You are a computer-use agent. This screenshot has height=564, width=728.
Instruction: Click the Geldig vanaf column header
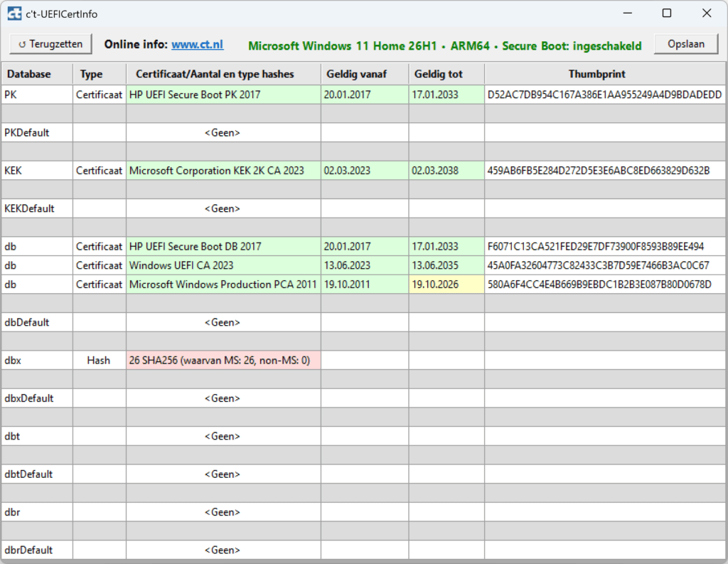point(365,74)
